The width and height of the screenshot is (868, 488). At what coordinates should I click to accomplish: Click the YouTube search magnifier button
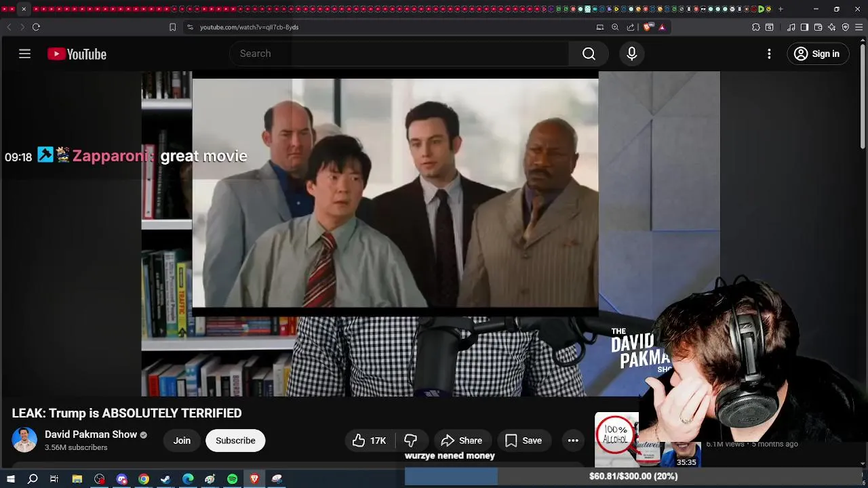(x=589, y=54)
